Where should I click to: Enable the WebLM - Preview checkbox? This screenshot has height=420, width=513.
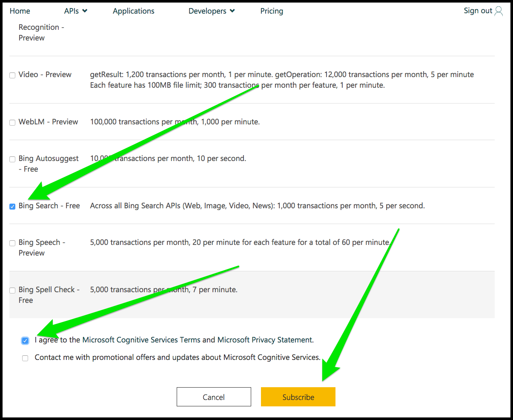[12, 123]
